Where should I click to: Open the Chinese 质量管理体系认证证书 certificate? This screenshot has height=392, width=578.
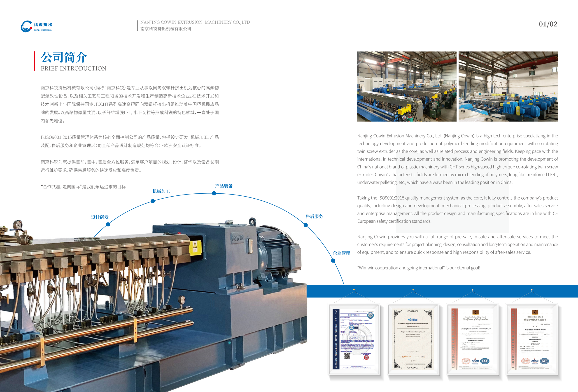[531, 339]
